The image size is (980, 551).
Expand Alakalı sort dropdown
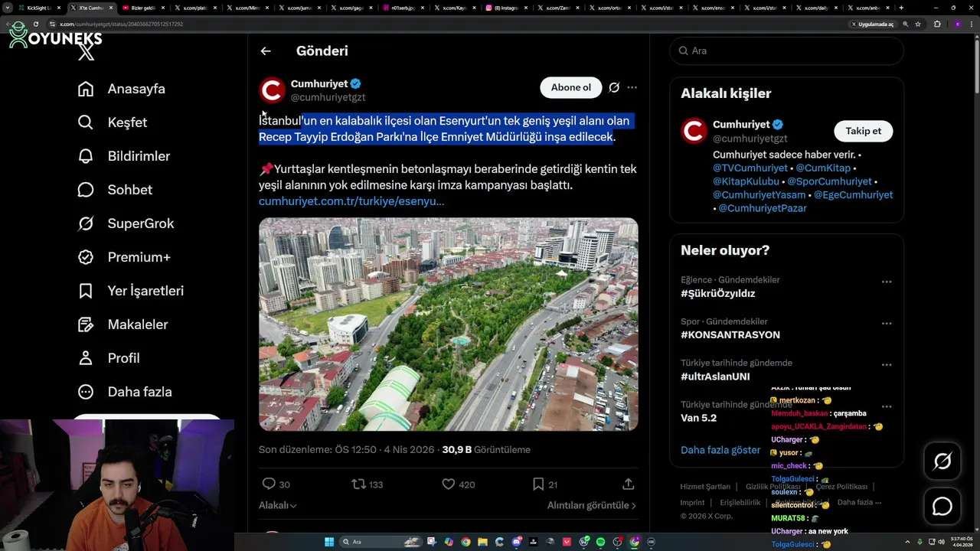pyautogui.click(x=277, y=505)
